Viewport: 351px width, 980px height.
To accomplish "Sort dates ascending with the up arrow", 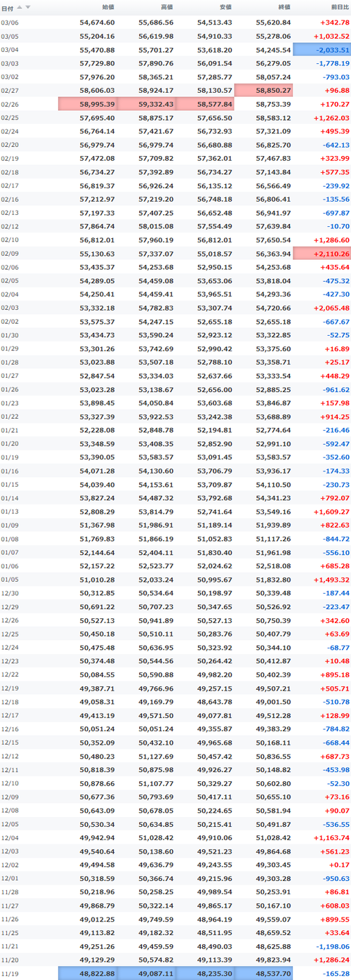I will pyautogui.click(x=20, y=7).
